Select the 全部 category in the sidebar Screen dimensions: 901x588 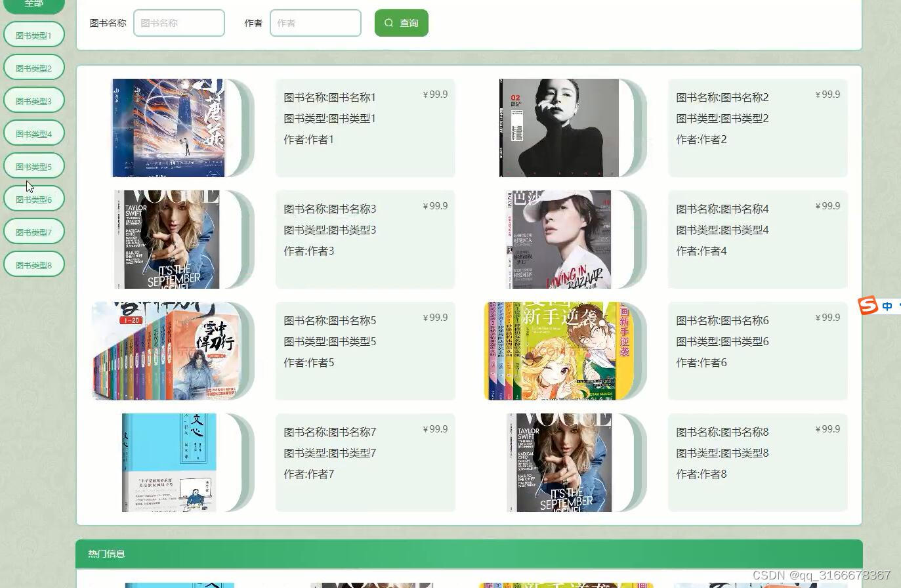(x=33, y=4)
